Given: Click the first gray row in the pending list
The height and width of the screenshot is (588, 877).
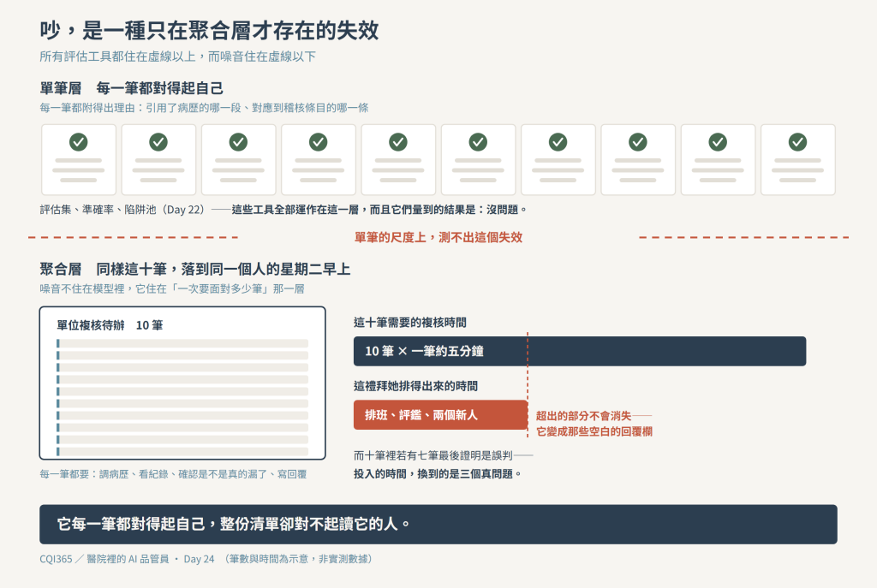Looking at the screenshot, I should pos(182,344).
